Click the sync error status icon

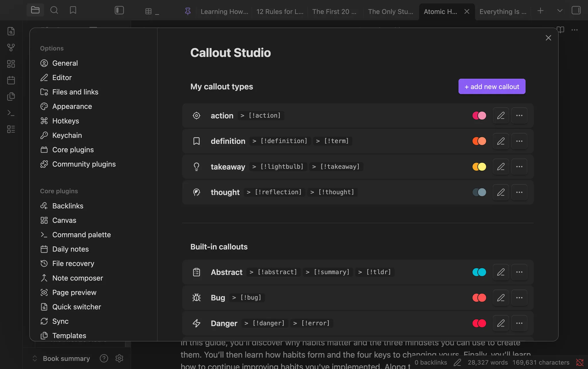click(580, 362)
